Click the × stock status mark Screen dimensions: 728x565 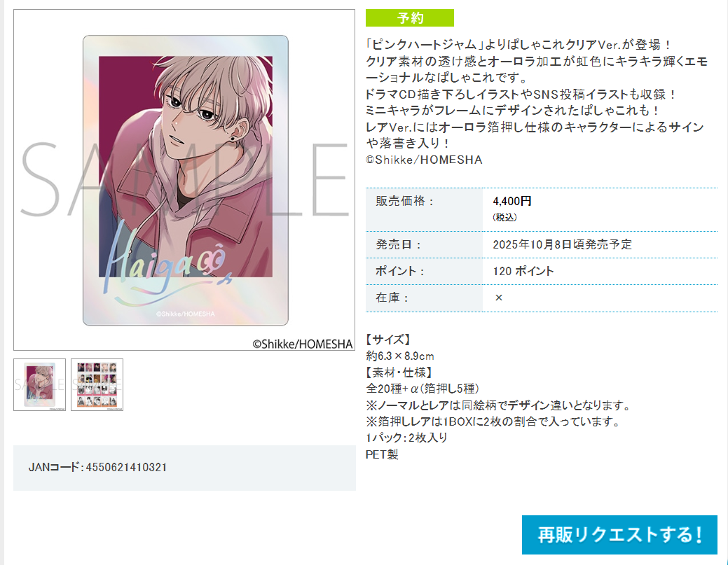pos(499,298)
